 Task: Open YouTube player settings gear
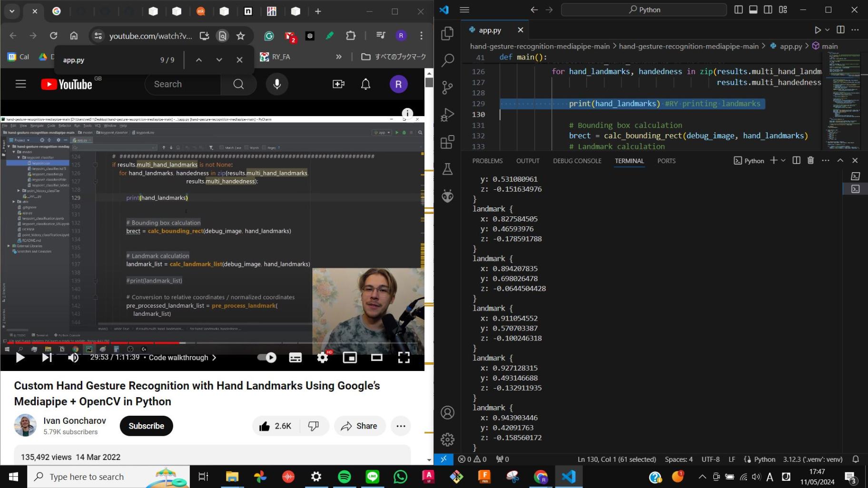pyautogui.click(x=323, y=357)
